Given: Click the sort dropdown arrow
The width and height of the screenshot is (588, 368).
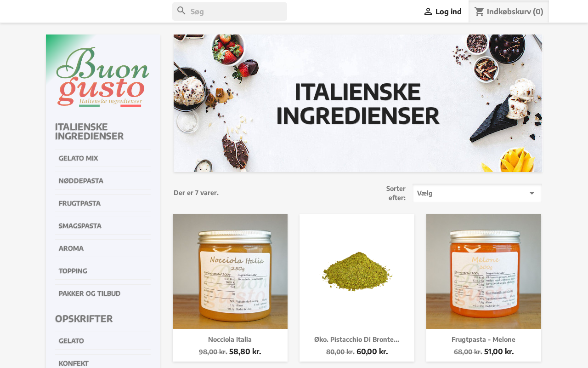Looking at the screenshot, I should pos(531,193).
